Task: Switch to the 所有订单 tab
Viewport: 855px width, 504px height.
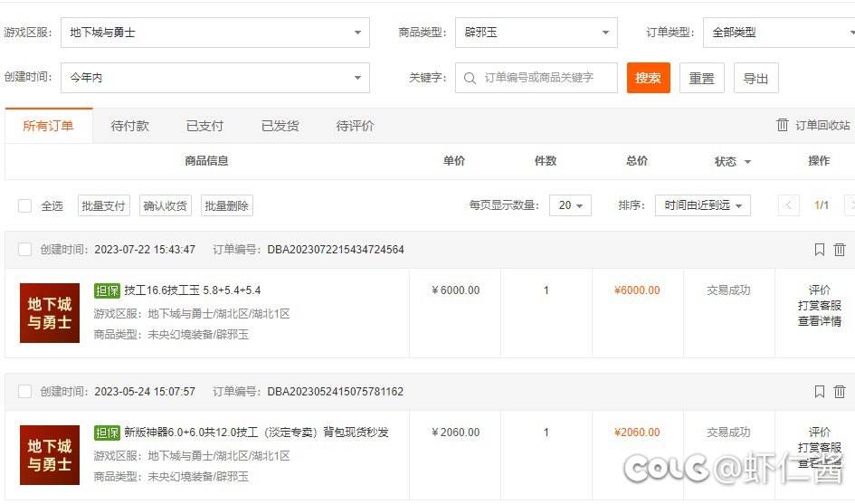Action: coord(49,126)
